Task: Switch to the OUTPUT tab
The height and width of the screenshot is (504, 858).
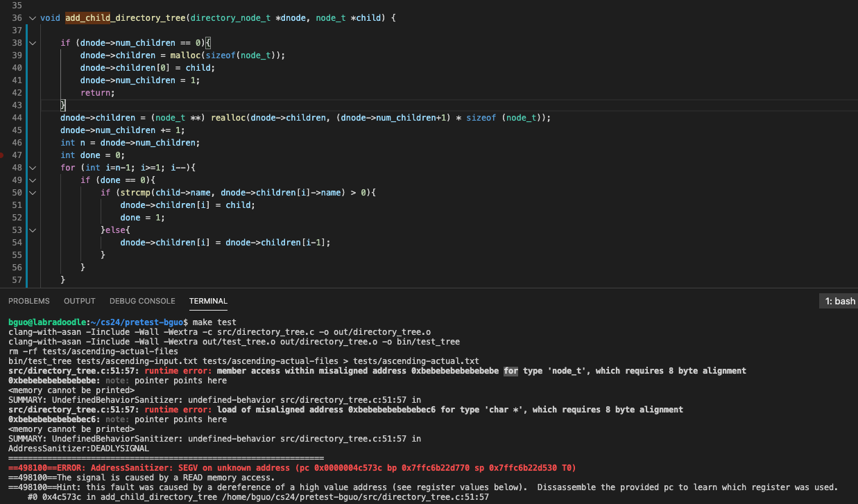Action: point(79,301)
